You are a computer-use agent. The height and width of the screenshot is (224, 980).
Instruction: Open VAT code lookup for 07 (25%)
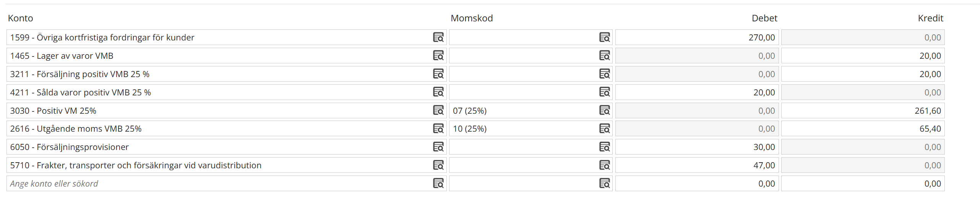click(x=604, y=111)
